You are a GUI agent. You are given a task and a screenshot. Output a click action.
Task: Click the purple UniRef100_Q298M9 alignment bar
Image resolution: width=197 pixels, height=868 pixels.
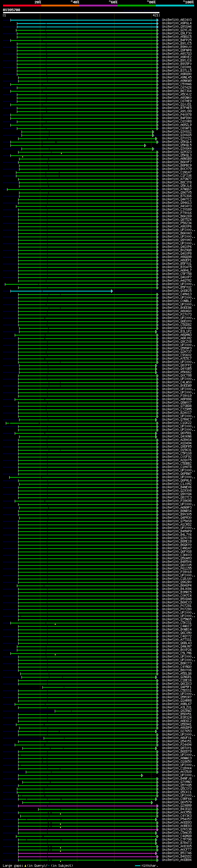pos(88,806)
